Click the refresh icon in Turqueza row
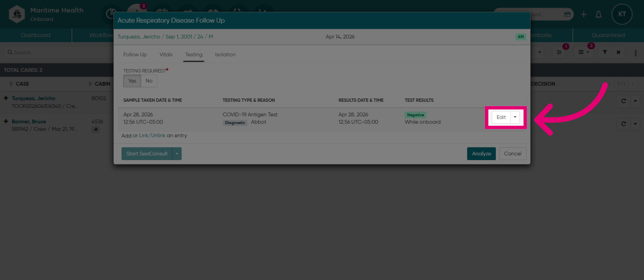The image size is (644, 280). [x=624, y=101]
